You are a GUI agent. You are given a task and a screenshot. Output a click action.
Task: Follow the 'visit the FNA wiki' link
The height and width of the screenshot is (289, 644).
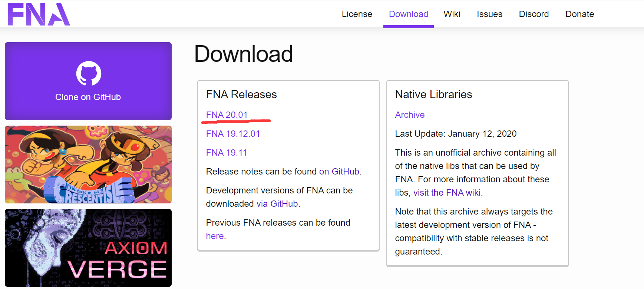coord(447,193)
